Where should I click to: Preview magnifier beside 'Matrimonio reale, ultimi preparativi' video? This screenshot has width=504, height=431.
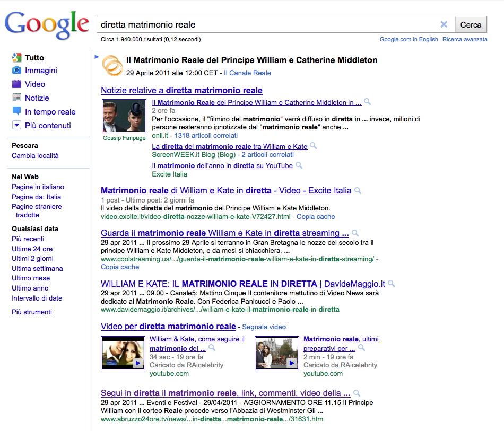pos(361,347)
